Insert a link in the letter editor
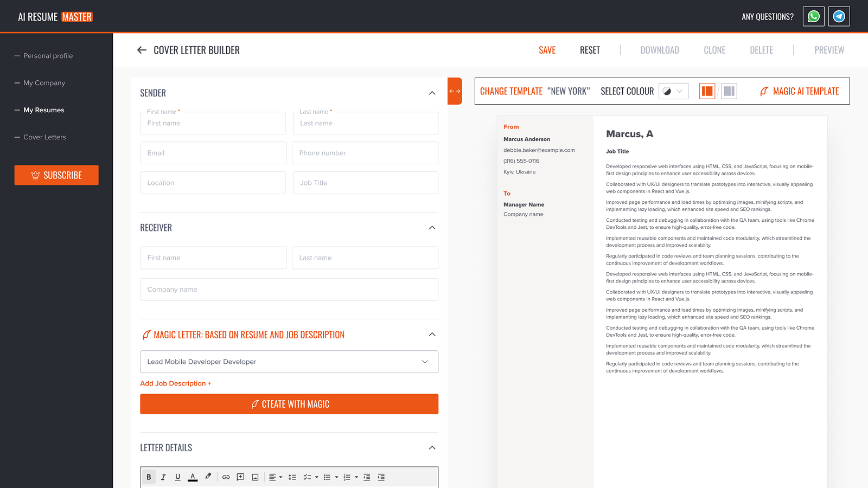 pyautogui.click(x=226, y=477)
